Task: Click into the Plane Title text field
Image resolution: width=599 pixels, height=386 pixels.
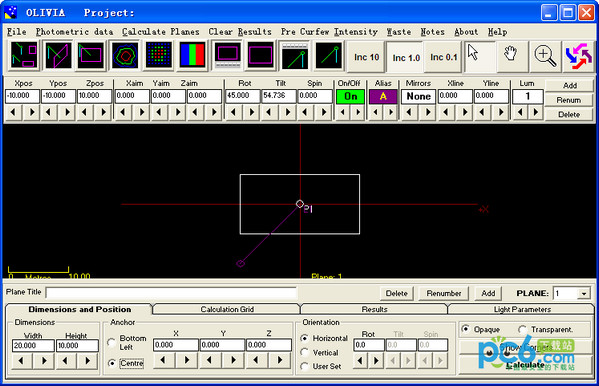Action: (171, 293)
